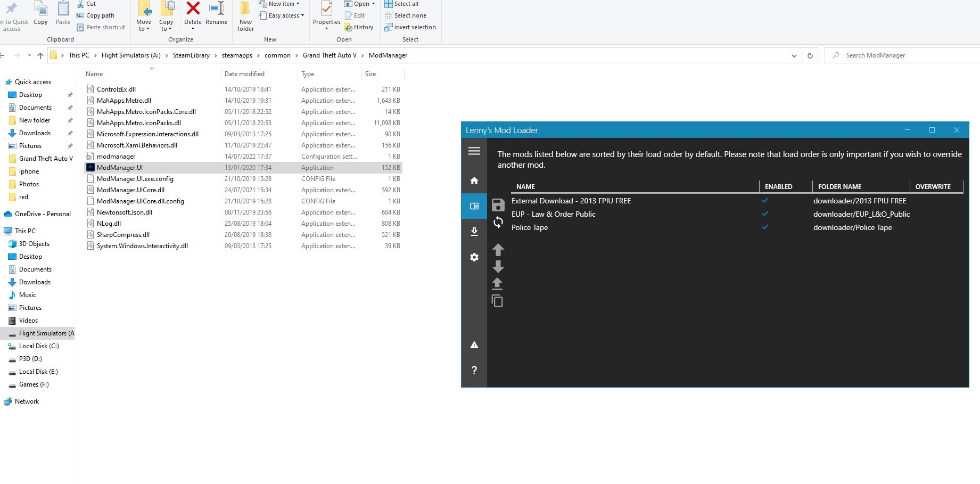This screenshot has height=484, width=980.
Task: Open the Downloads section icon in sidebar
Action: [x=474, y=232]
